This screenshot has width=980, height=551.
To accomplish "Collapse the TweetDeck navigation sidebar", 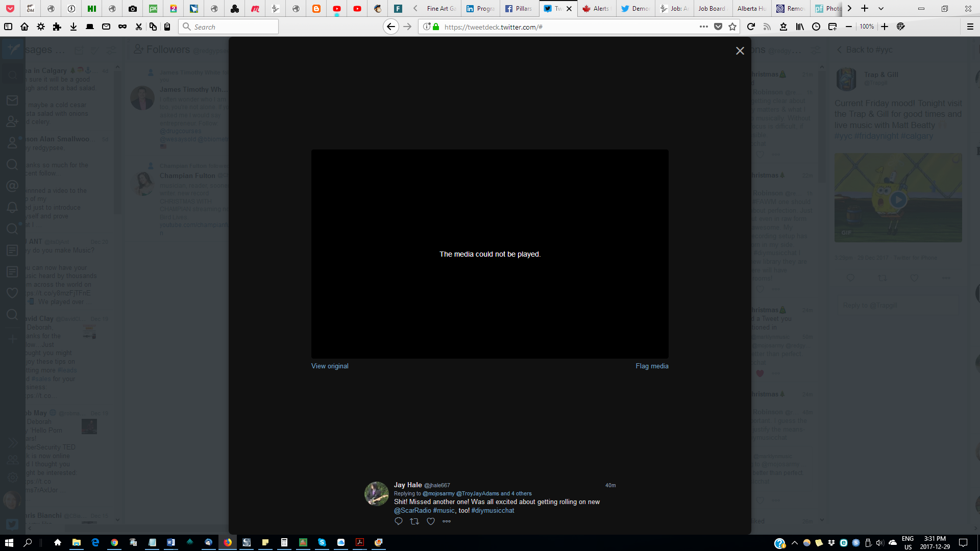I will click(12, 443).
